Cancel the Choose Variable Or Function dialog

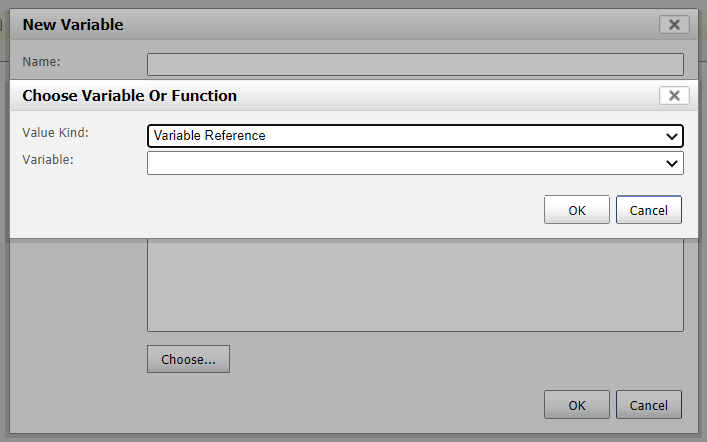pos(648,210)
